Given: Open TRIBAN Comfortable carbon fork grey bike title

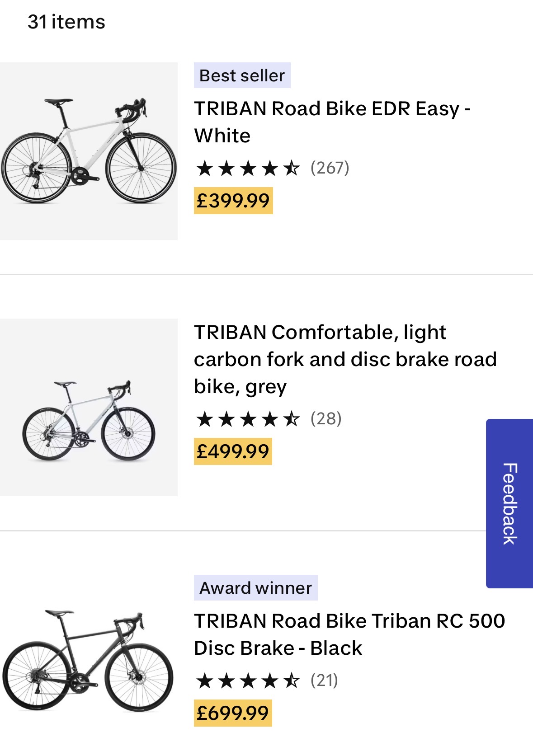Looking at the screenshot, I should [x=345, y=359].
